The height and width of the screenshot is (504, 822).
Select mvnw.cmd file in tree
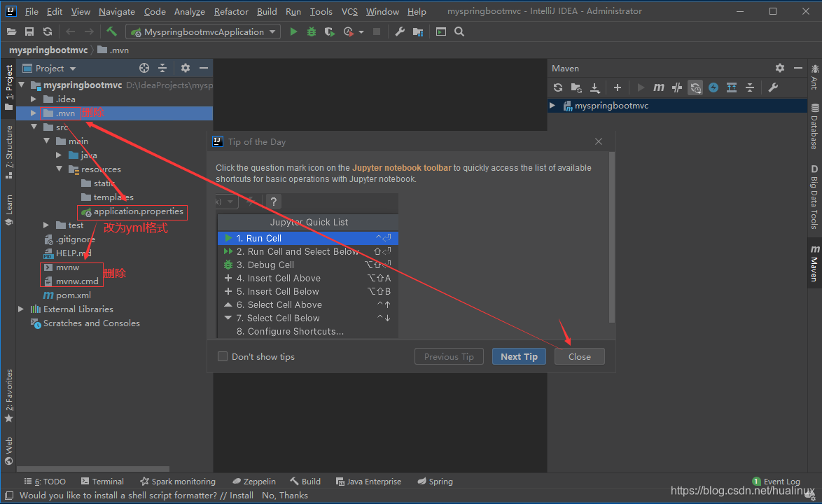72,281
